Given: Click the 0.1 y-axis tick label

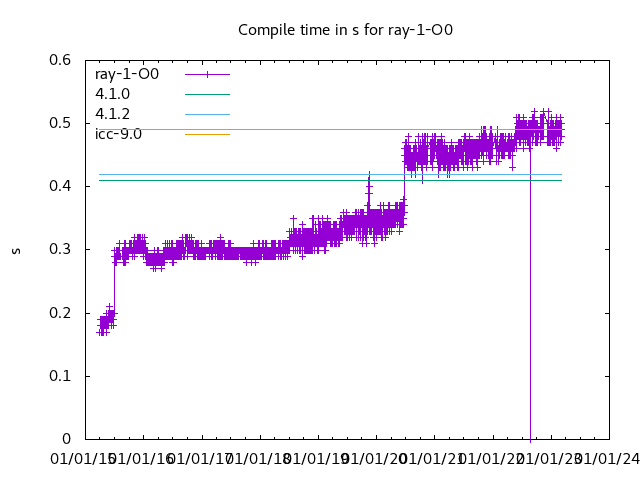Looking at the screenshot, I should 61,376.
